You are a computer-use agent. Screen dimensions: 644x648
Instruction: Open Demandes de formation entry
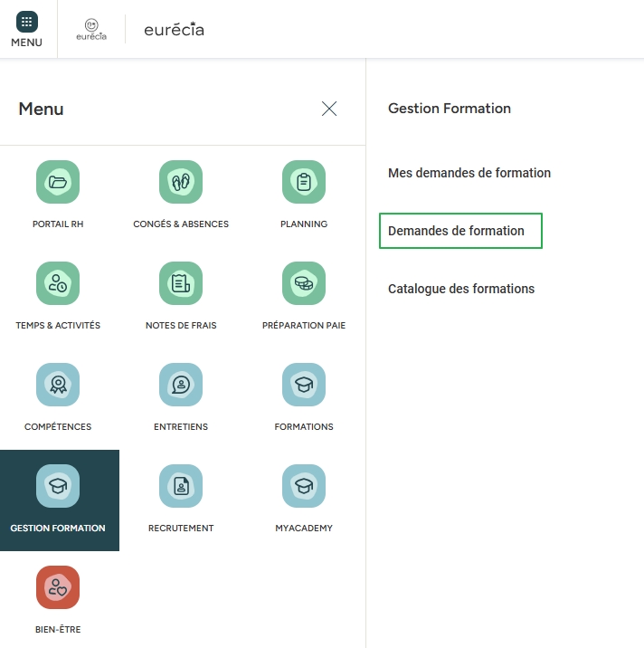click(x=460, y=231)
